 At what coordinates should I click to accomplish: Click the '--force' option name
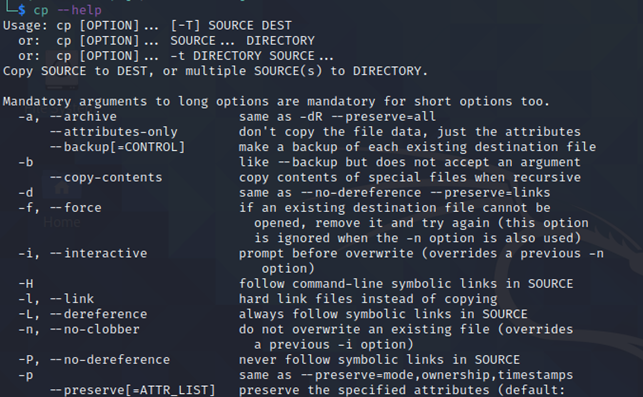coord(75,208)
